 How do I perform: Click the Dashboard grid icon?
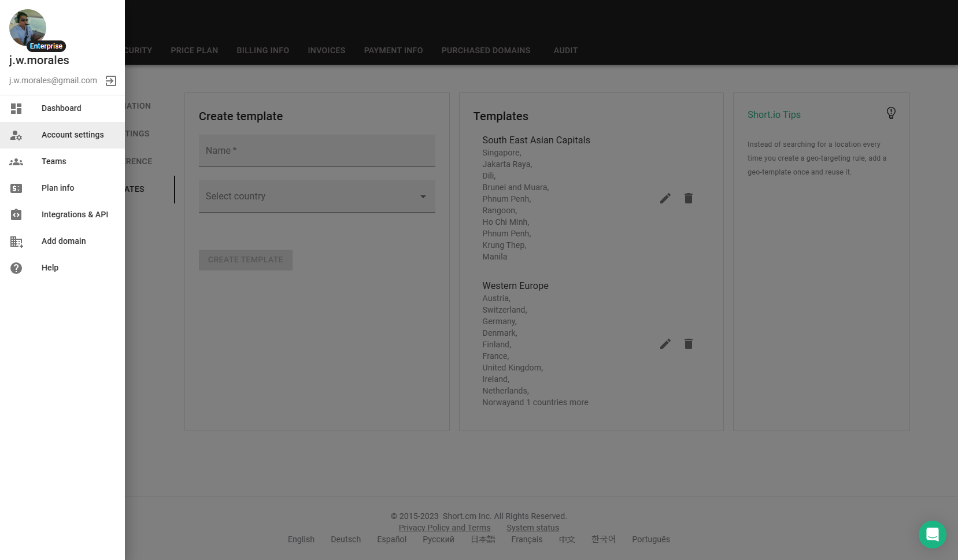[16, 108]
